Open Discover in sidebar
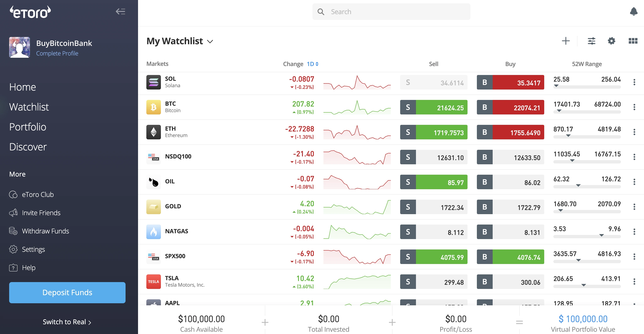This screenshot has width=644, height=334. click(28, 147)
